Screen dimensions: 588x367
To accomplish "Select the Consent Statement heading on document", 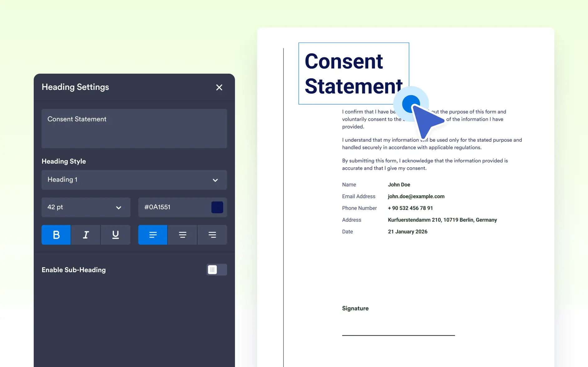I will (354, 73).
